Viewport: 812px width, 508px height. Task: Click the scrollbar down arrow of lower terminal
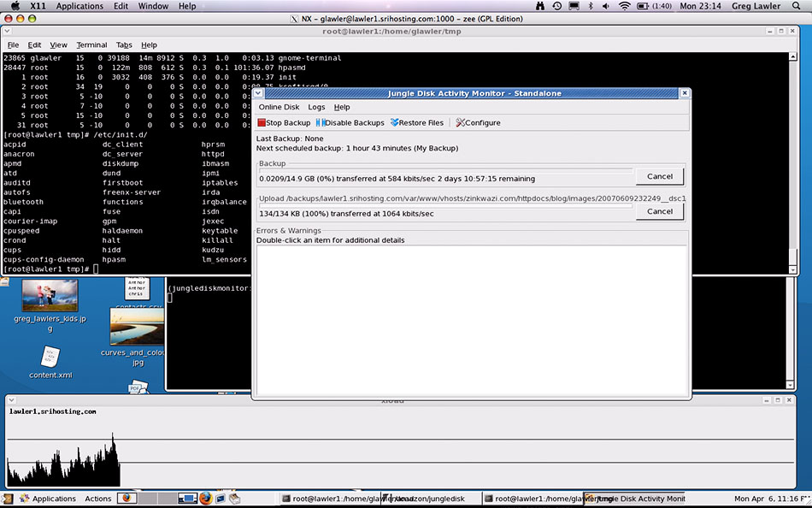coord(790,385)
